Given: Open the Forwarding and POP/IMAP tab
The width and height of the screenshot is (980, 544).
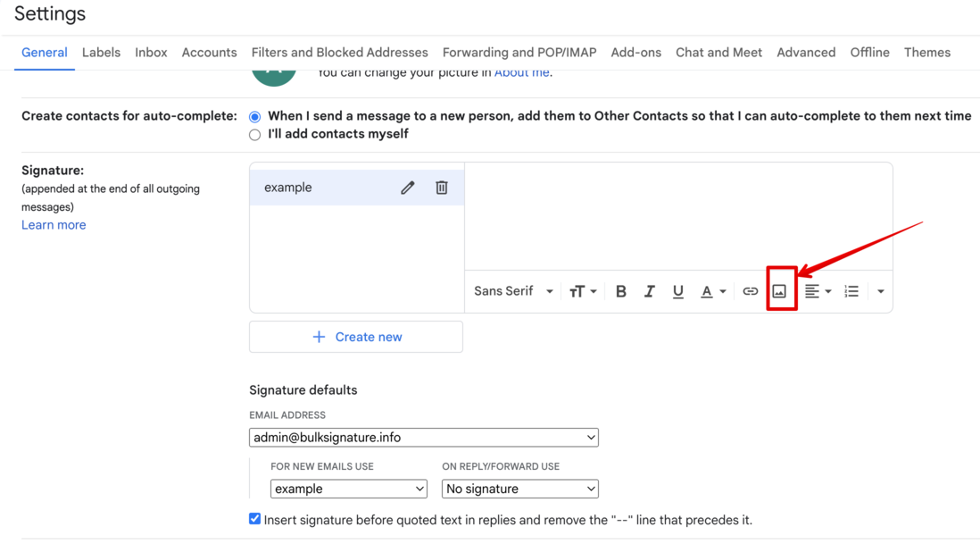Looking at the screenshot, I should click(519, 53).
